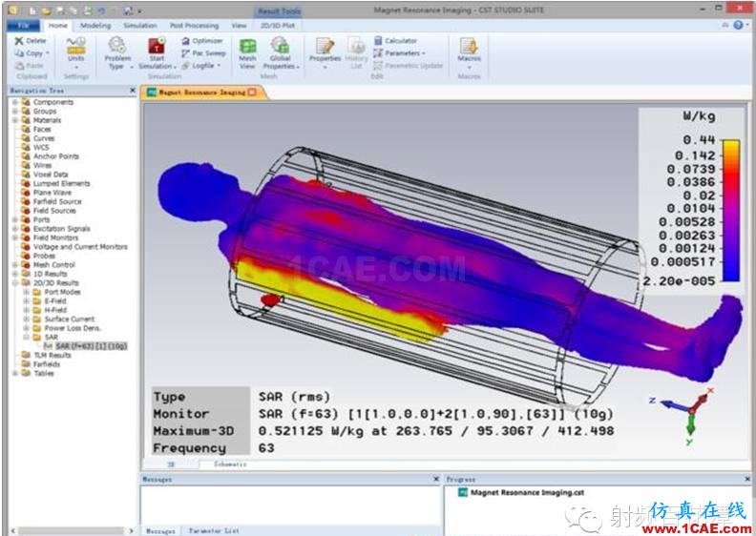Viewport: 756px width, 536px height.
Task: Expand the Field Monitors node
Action: pos(15,237)
